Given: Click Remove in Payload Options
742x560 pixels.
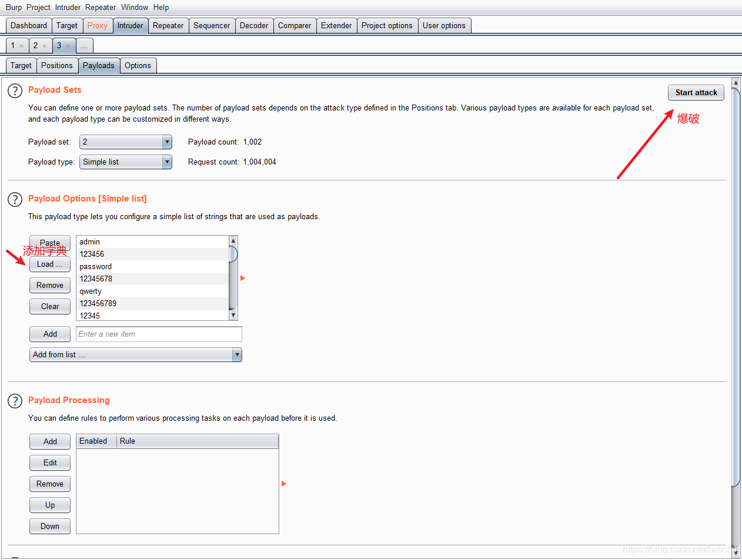Looking at the screenshot, I should 50,285.
